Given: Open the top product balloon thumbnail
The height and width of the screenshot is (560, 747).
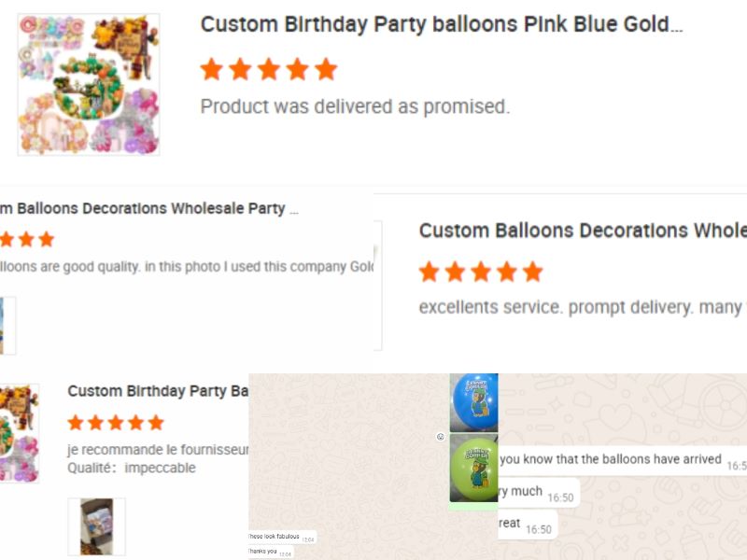Looking at the screenshot, I should click(x=89, y=84).
